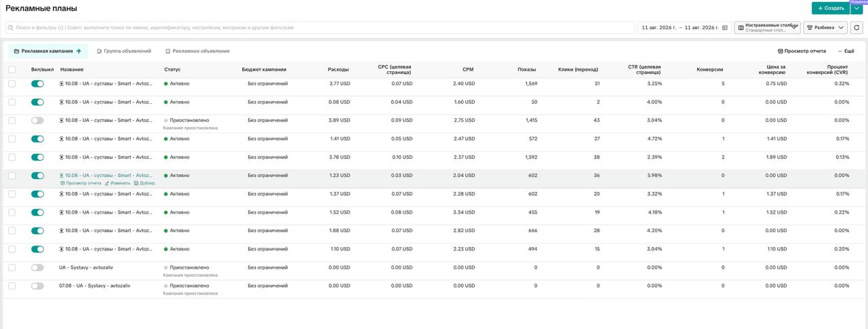Click the refresh icon button

click(x=856, y=28)
